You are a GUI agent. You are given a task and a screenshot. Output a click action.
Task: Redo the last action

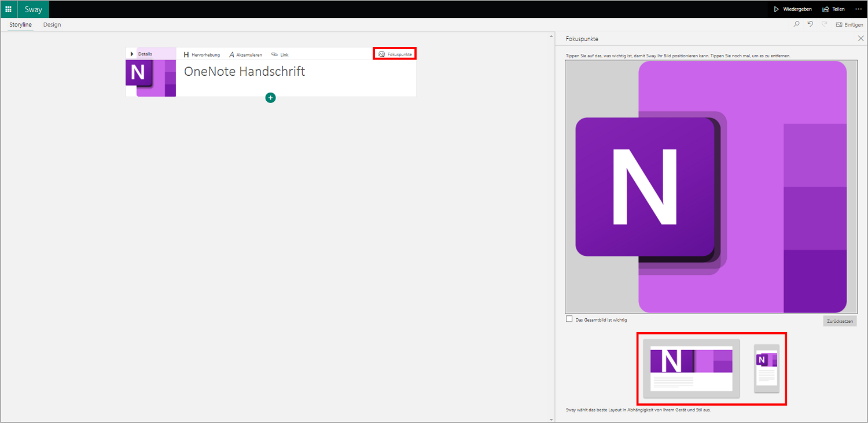824,24
